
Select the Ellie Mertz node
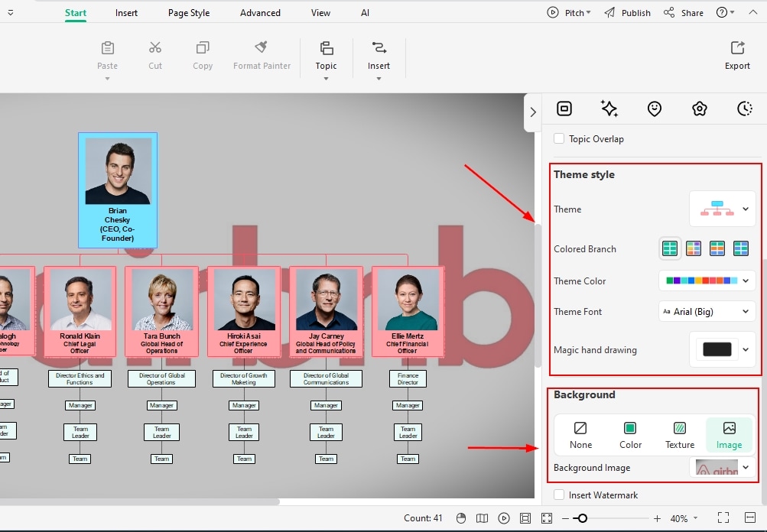pyautogui.click(x=408, y=311)
